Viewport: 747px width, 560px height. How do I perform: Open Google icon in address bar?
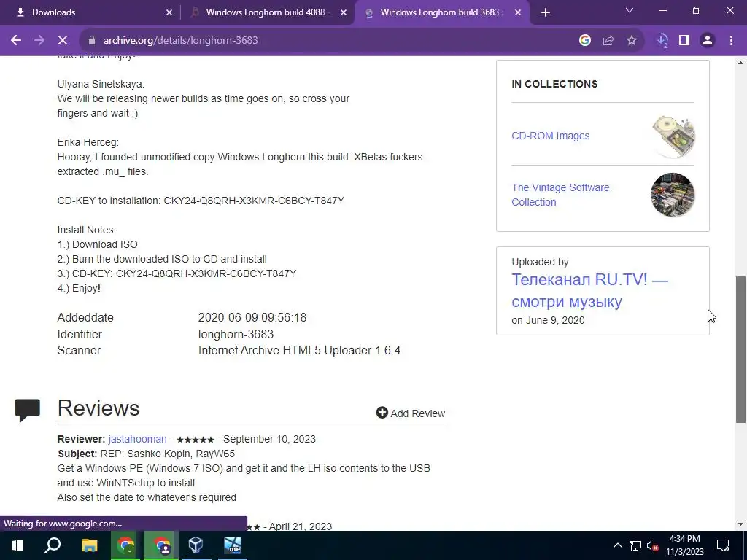pos(585,41)
